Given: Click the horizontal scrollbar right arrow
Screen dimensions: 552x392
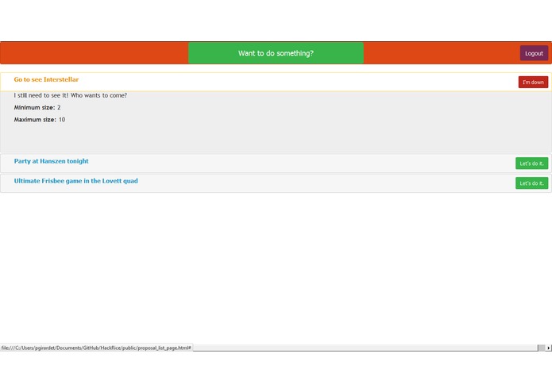Looking at the screenshot, I should pyautogui.click(x=549, y=348).
